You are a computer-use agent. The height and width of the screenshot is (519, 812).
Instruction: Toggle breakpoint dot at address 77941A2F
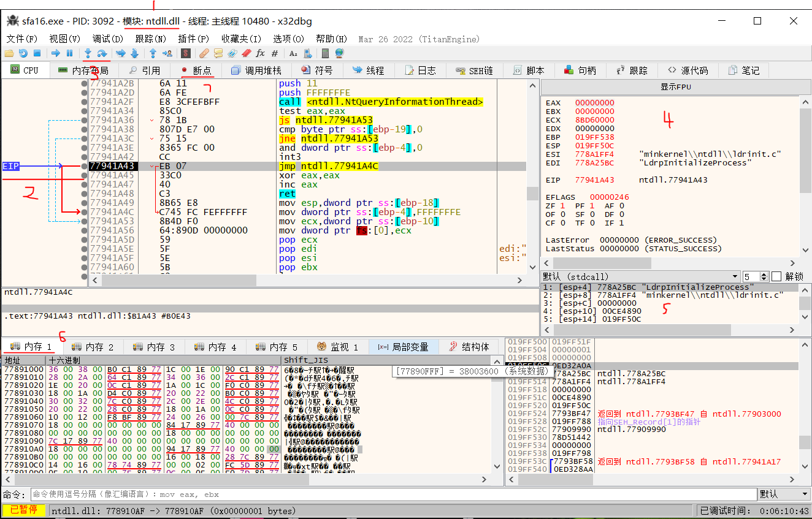tap(84, 102)
